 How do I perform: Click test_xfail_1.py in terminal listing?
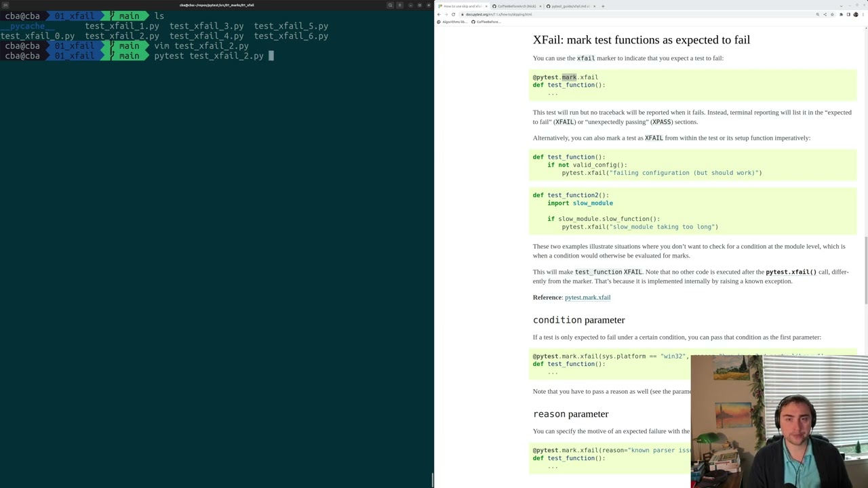[x=122, y=26]
